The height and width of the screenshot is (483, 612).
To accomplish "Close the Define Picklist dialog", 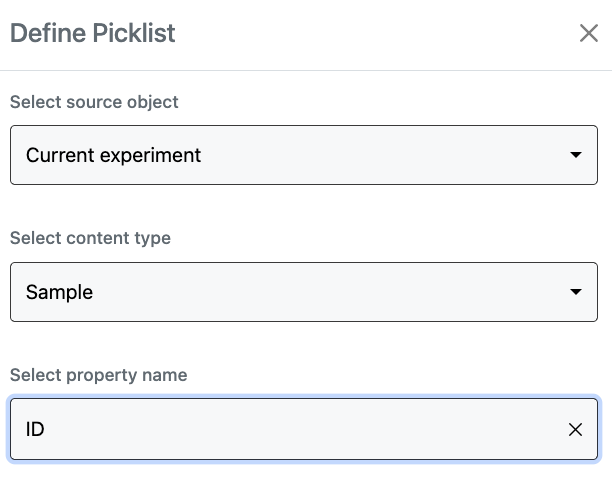I will (589, 33).
